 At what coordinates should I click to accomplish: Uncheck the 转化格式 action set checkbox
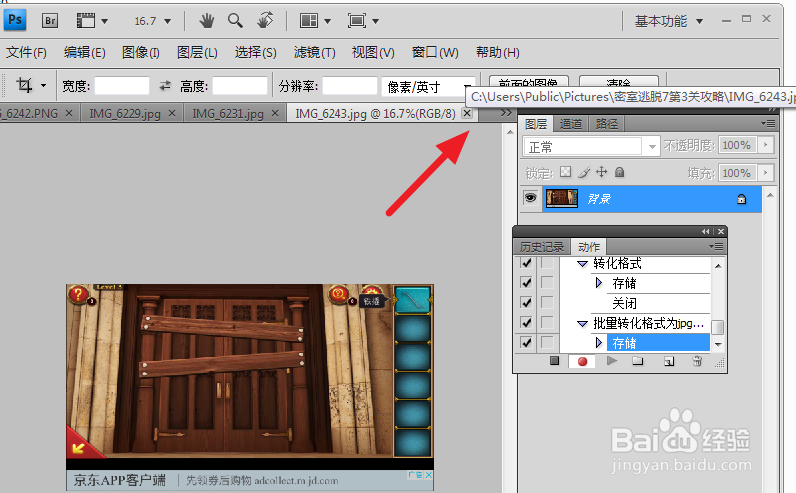click(526, 263)
